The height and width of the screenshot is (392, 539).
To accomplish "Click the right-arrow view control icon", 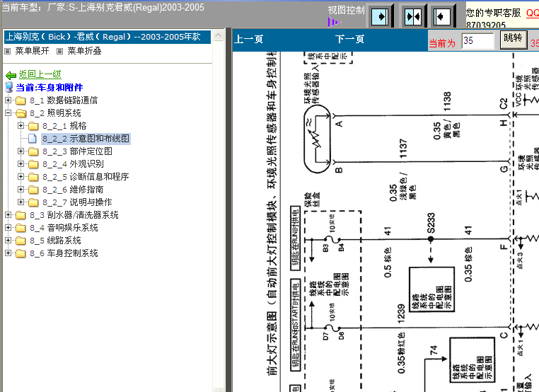I will (380, 16).
